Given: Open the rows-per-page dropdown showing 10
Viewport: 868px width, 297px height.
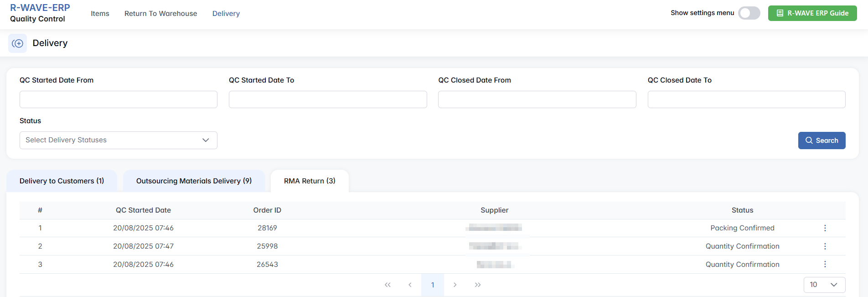Looking at the screenshot, I should pyautogui.click(x=824, y=285).
